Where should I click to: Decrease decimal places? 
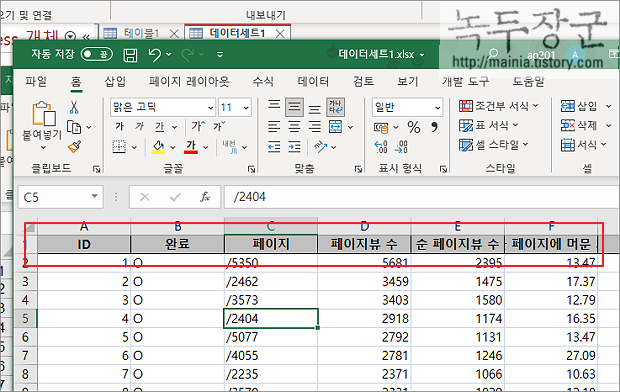[401, 147]
